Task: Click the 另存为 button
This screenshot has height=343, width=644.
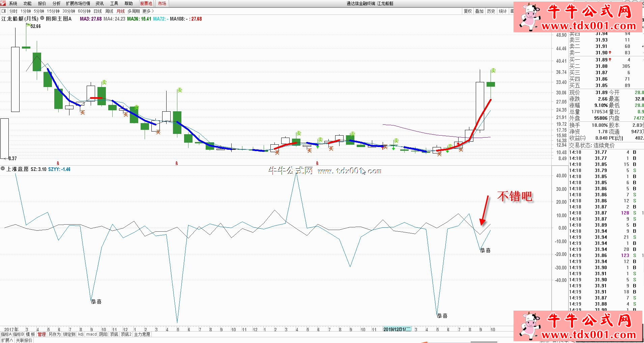Action: pyautogui.click(x=54, y=334)
